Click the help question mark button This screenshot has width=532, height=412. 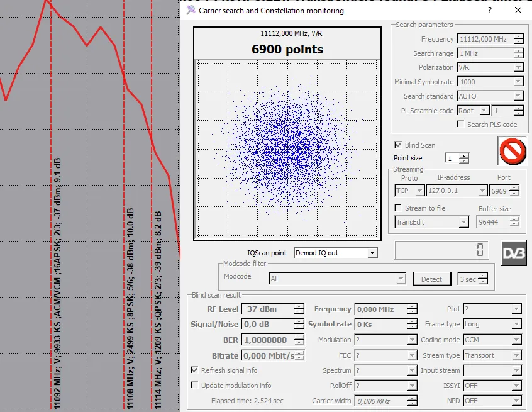point(490,10)
